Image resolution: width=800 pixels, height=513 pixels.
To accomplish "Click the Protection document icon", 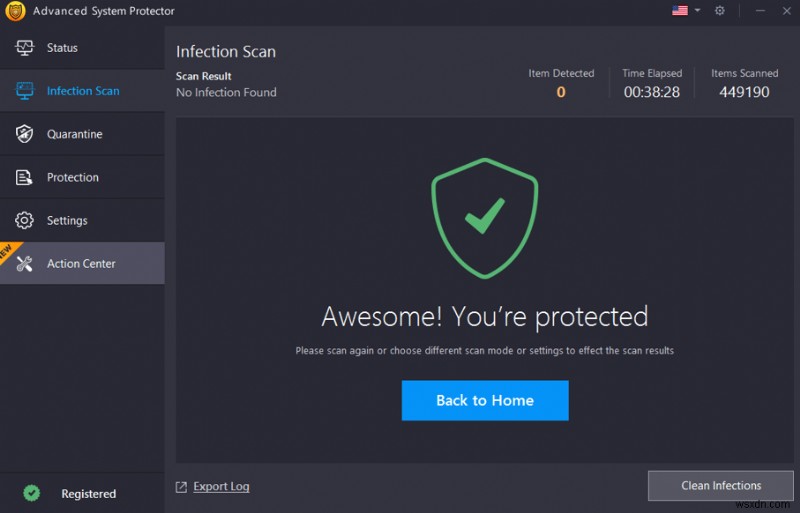I will pos(24,177).
